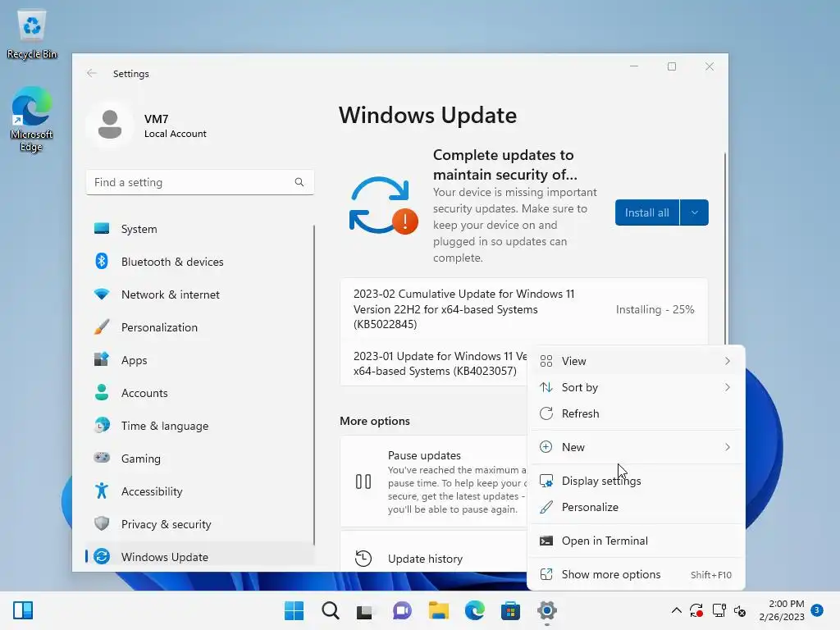Open the clock and date flyout
Image resolution: width=840 pixels, height=630 pixels.
coord(782,610)
